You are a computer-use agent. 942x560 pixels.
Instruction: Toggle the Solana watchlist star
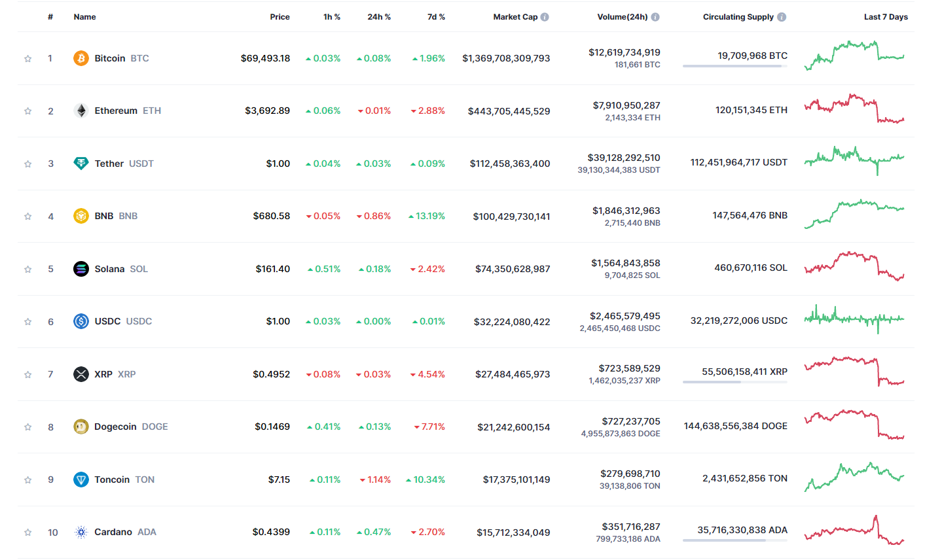[x=28, y=269]
